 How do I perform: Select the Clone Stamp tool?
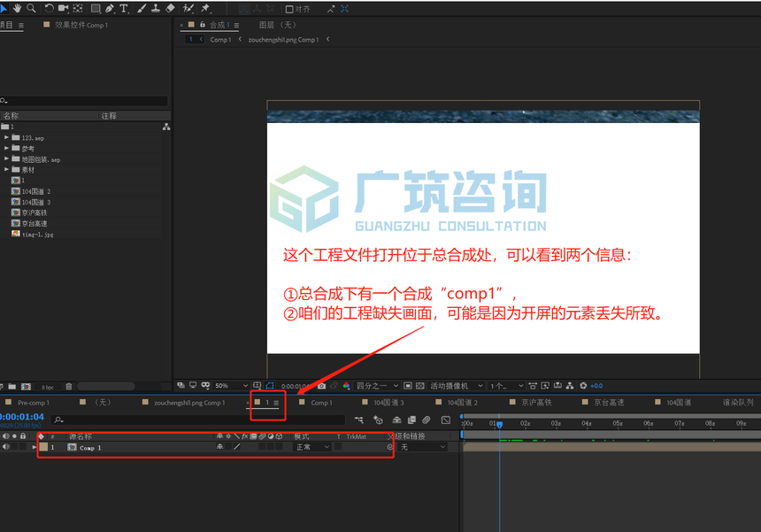(156, 8)
